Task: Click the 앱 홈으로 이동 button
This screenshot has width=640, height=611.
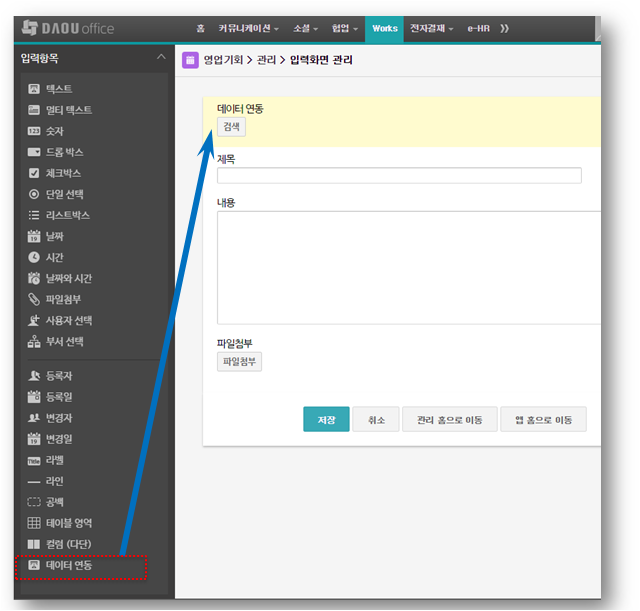Action: coord(543,419)
